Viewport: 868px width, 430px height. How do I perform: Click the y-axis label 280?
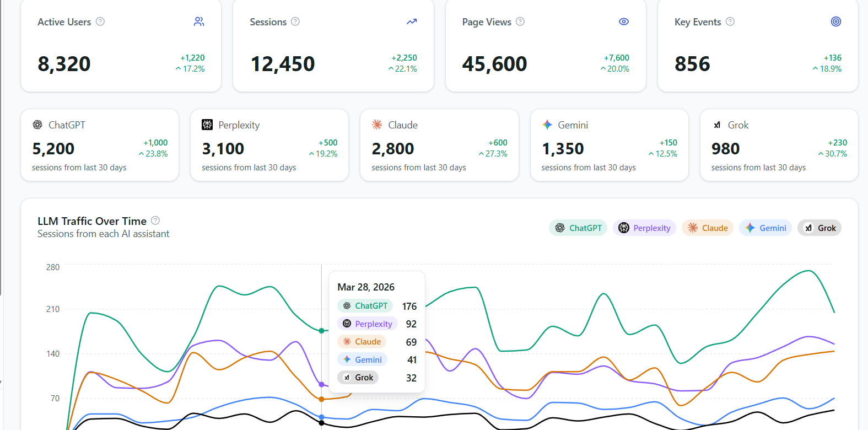click(53, 267)
